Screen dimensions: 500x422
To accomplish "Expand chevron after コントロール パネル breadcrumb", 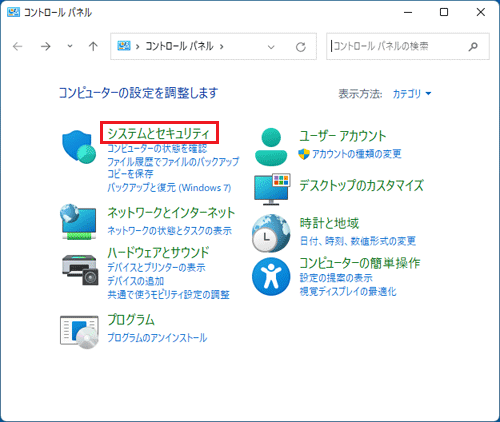I will click(222, 47).
